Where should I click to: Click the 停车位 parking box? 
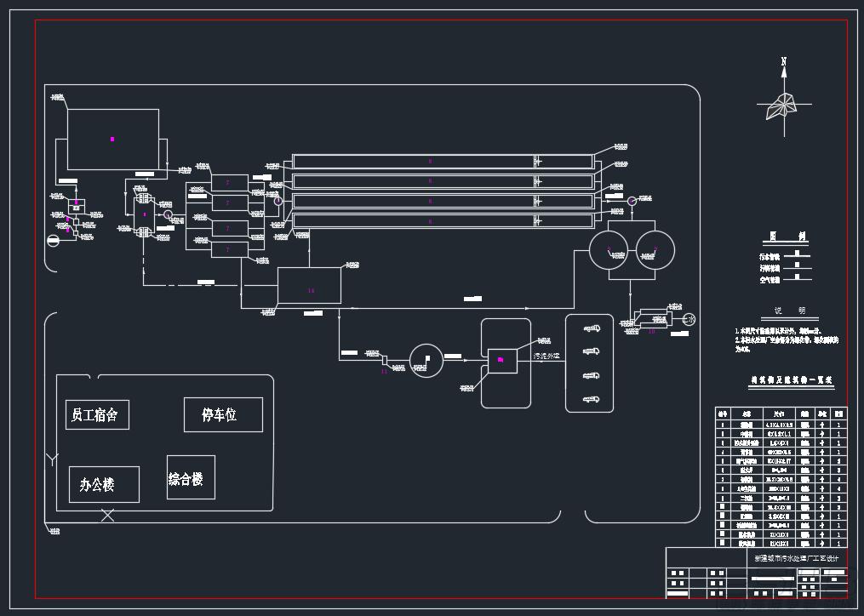(223, 415)
